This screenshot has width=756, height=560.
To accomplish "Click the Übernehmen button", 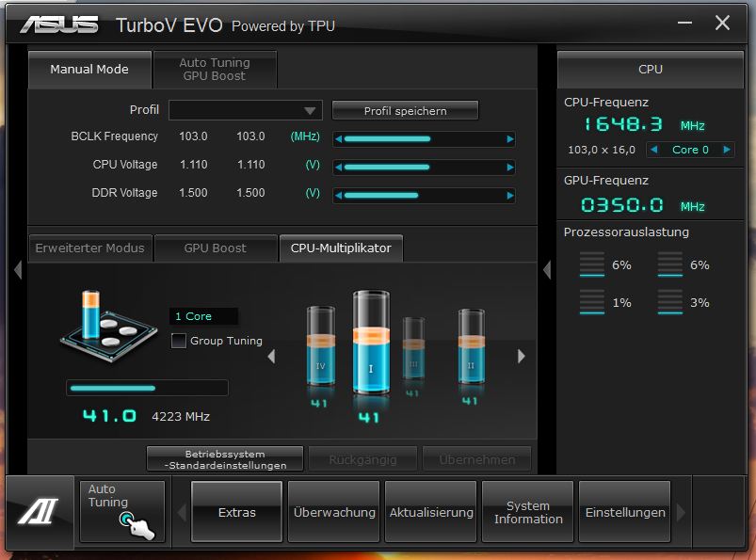I will (x=476, y=459).
